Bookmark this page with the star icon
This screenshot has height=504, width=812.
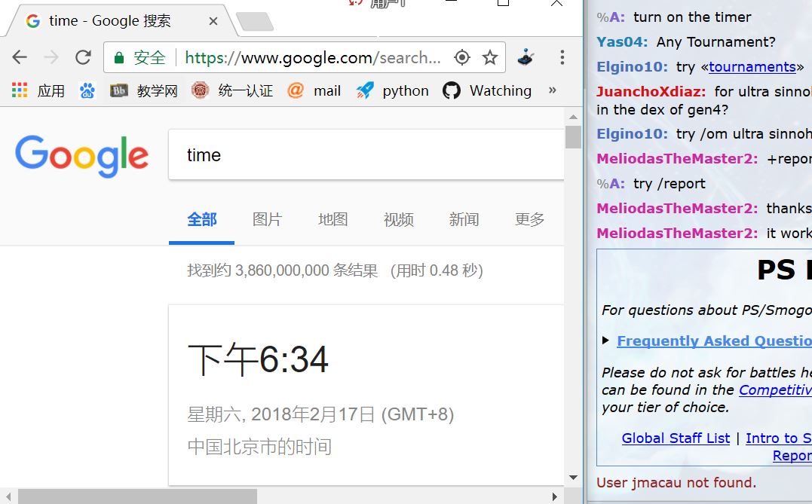pyautogui.click(x=490, y=57)
